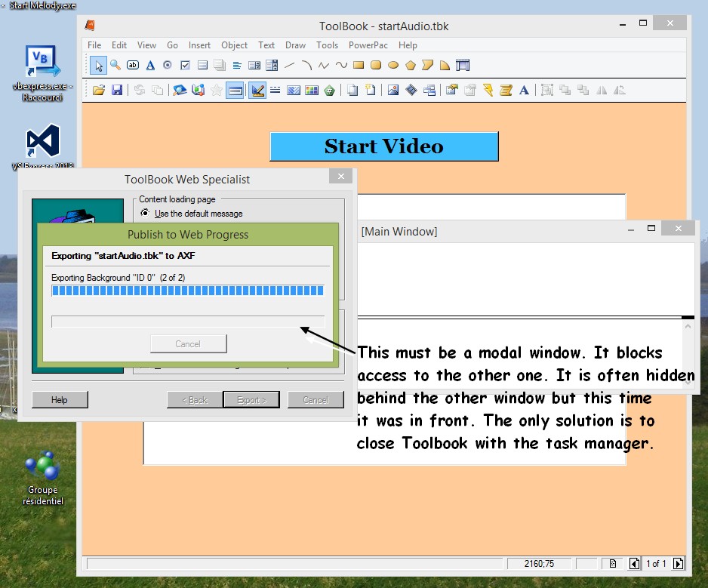The width and height of the screenshot is (708, 588).
Task: Pick the Arc drawing tool
Action: tap(306, 66)
